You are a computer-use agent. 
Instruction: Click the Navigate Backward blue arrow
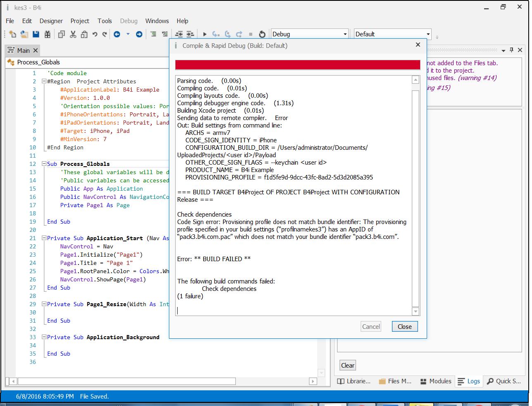click(117, 34)
